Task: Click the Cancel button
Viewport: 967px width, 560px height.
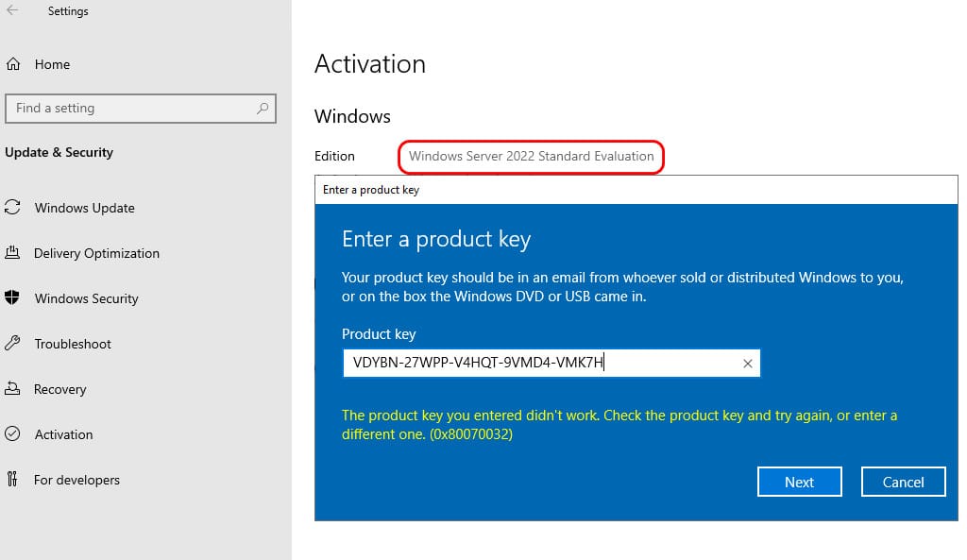Action: [903, 482]
